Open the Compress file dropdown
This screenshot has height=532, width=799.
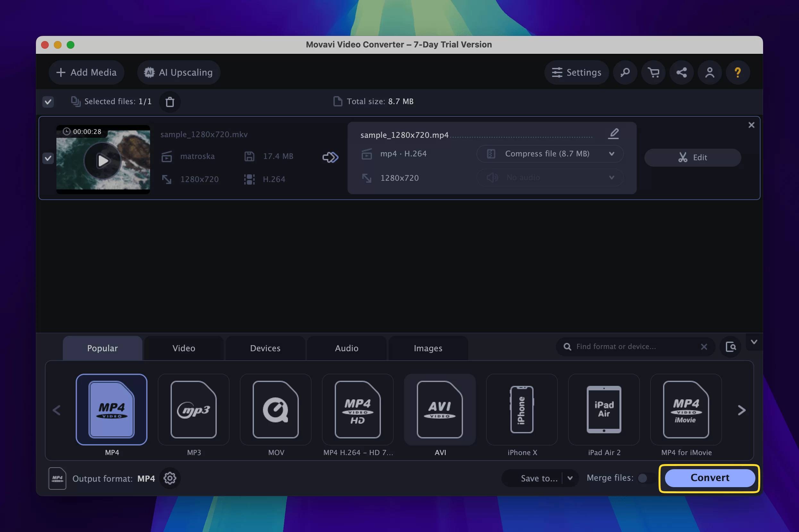(x=550, y=154)
